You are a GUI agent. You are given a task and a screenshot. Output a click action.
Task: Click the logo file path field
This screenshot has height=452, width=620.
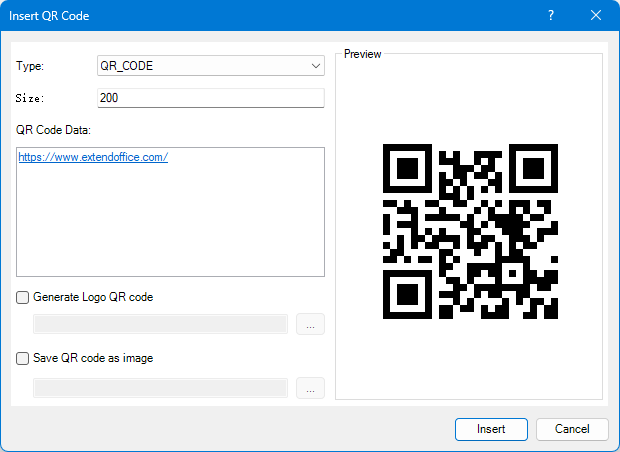[160, 324]
